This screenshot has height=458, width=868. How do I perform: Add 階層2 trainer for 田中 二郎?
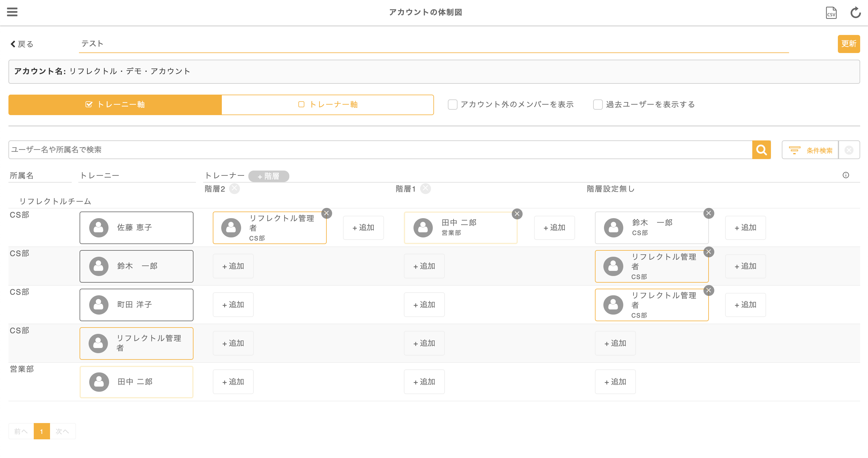coord(233,382)
